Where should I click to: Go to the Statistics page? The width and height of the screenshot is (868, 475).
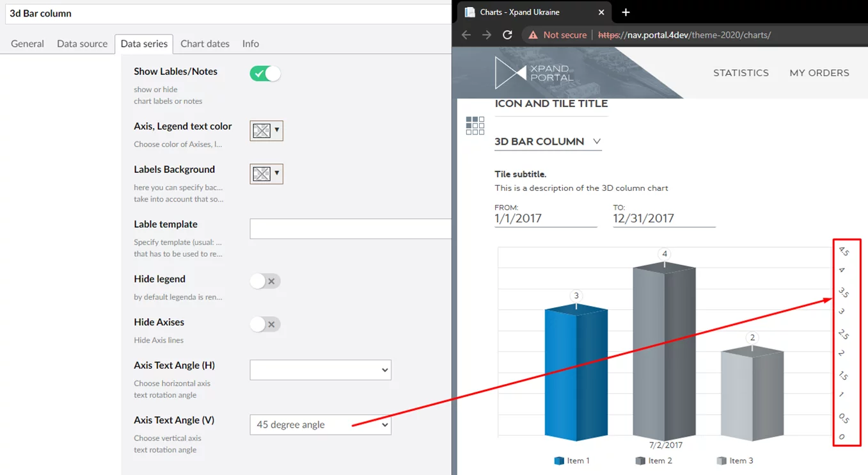741,73
